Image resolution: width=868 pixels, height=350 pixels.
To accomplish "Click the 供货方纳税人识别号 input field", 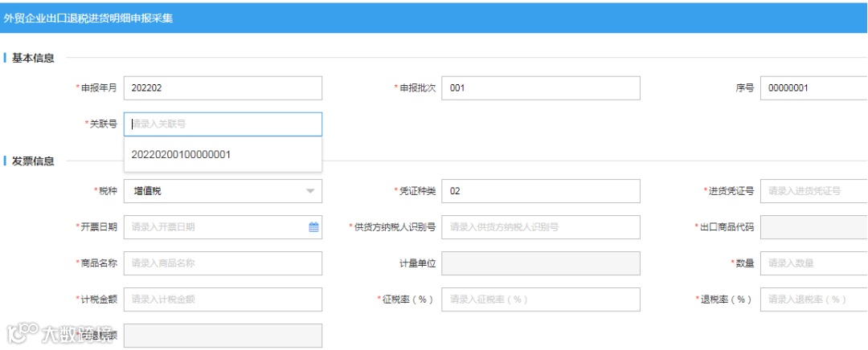I will click(541, 227).
